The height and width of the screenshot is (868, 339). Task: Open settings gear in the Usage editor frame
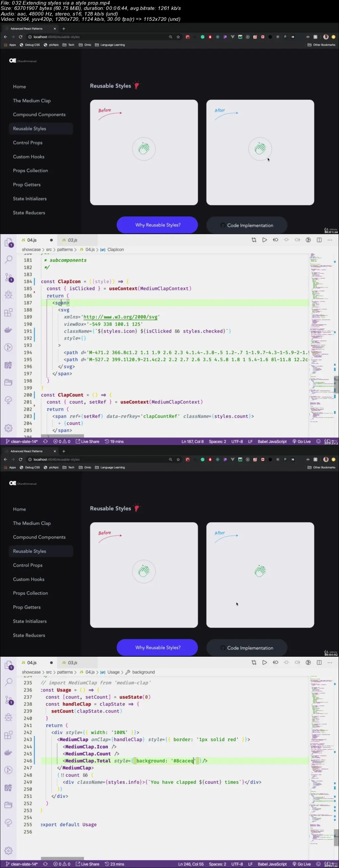pos(9,850)
